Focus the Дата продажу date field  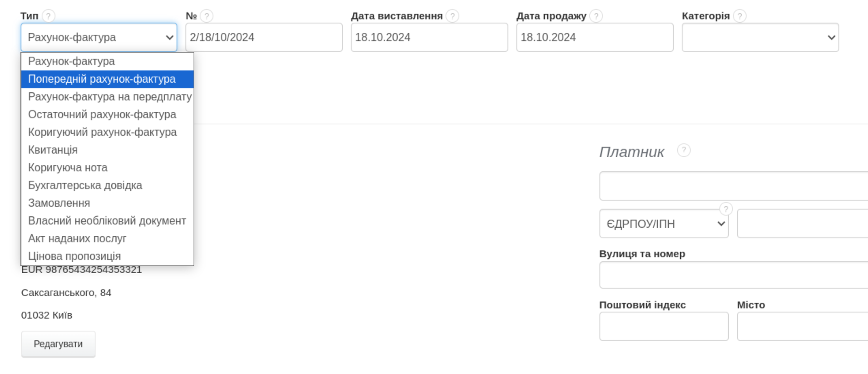pos(595,38)
